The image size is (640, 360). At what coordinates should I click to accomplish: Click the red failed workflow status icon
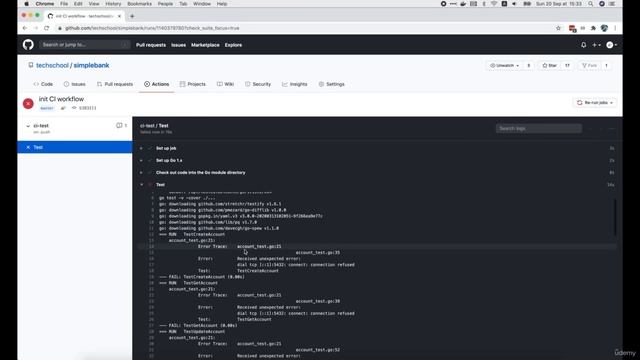(28, 104)
